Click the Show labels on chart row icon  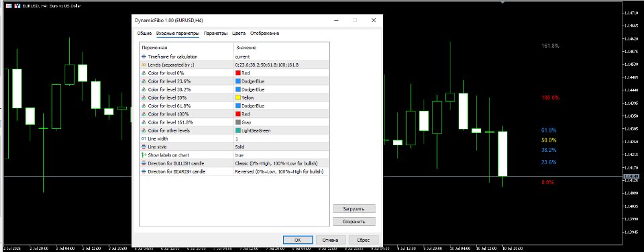pos(144,155)
